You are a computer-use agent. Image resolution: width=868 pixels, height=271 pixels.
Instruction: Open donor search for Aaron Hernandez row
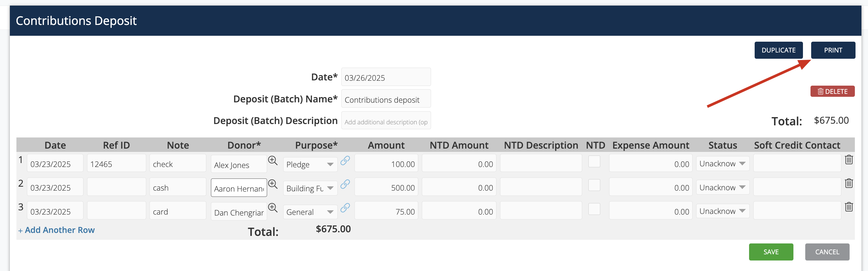[273, 184]
